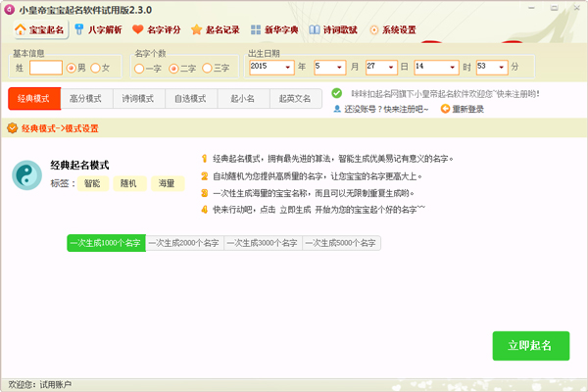This screenshot has height=392, width=588.
Task: Click the green checkmark status icon
Action: [337, 93]
